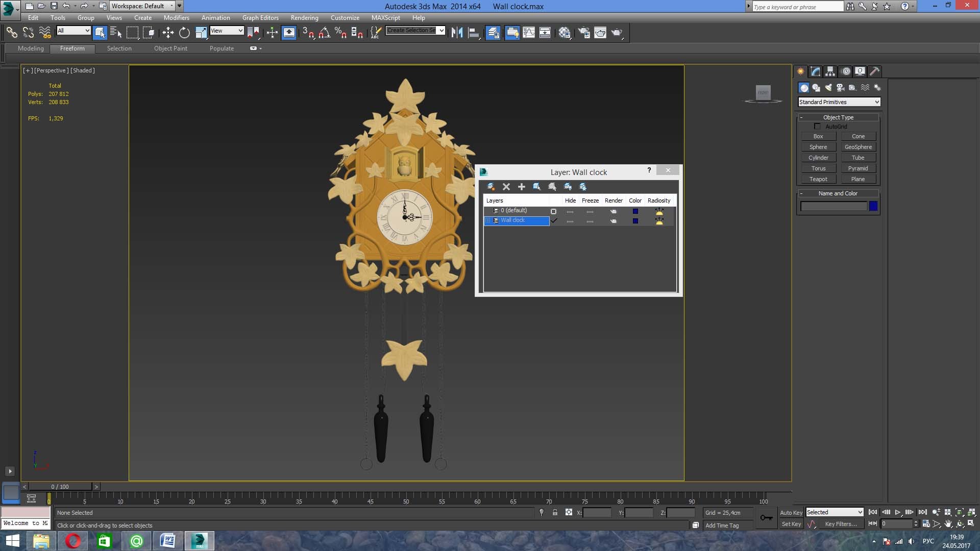Collapse the Object Type rollout
This screenshot has height=551, width=980.
(x=838, y=117)
